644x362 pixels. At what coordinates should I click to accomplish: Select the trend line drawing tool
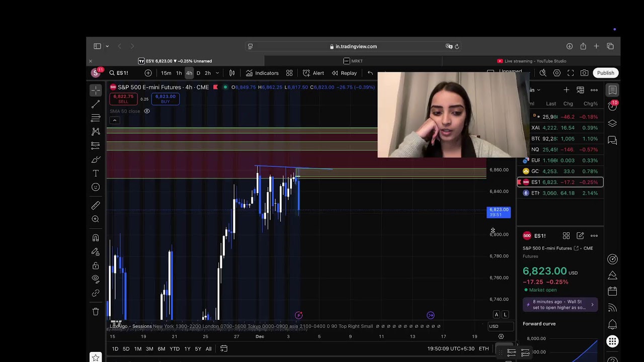pyautogui.click(x=96, y=104)
